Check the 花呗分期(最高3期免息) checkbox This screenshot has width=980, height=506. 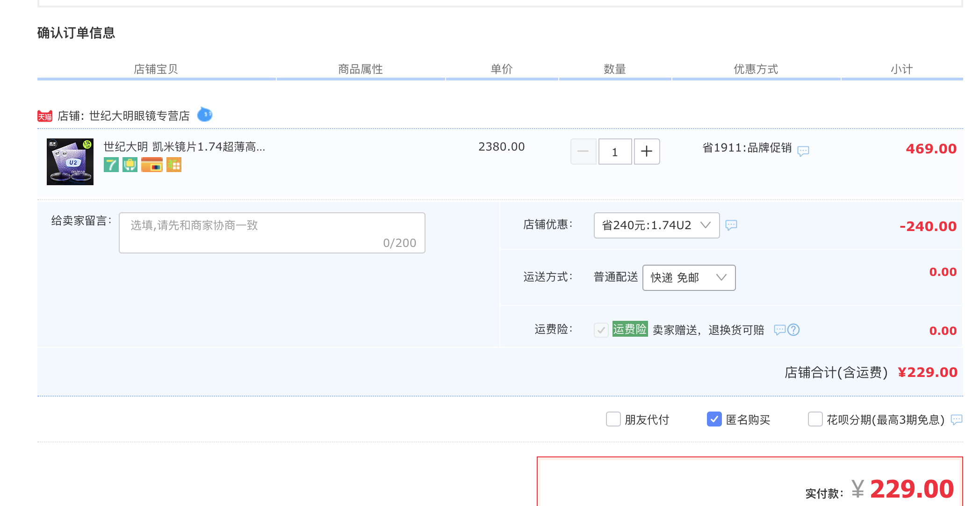pos(815,419)
